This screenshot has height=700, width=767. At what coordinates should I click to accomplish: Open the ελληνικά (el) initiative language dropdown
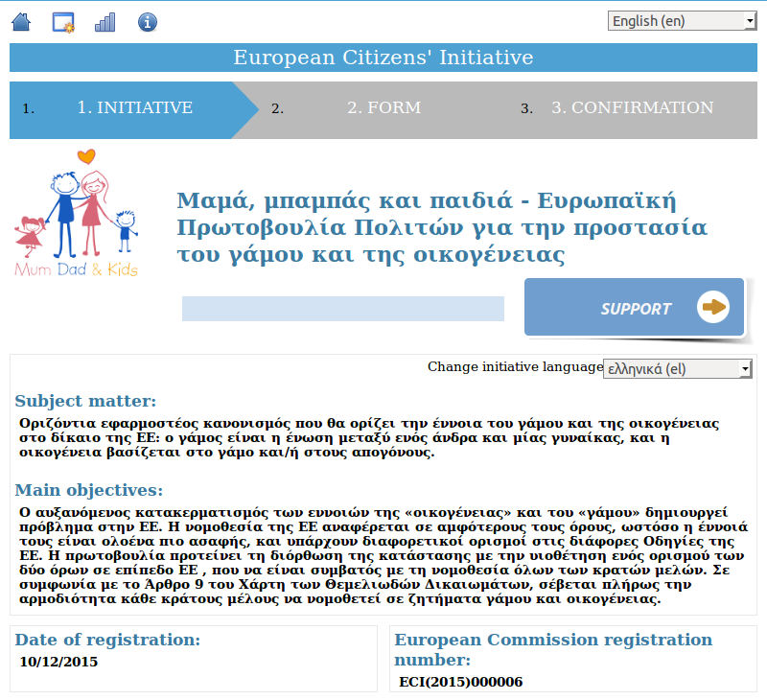coord(677,368)
